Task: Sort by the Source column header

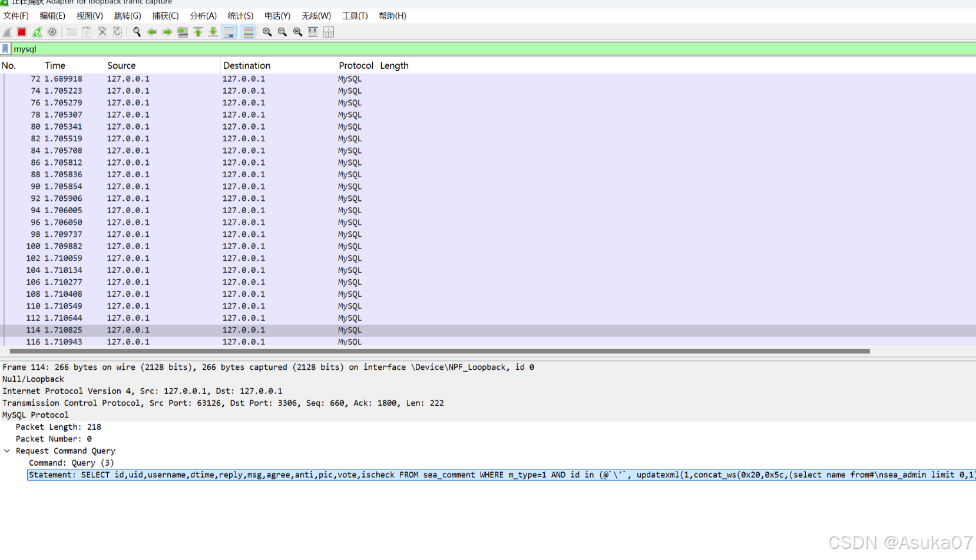Action: coord(163,65)
